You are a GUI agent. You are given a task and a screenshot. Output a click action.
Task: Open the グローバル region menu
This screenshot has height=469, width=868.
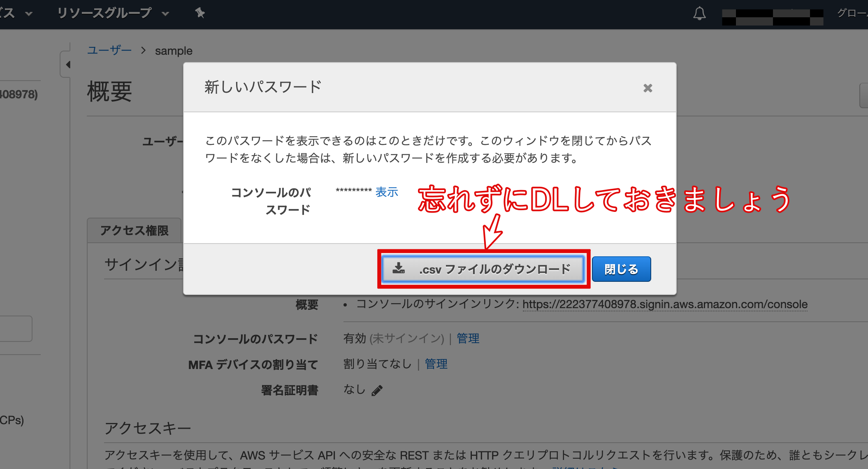[852, 13]
